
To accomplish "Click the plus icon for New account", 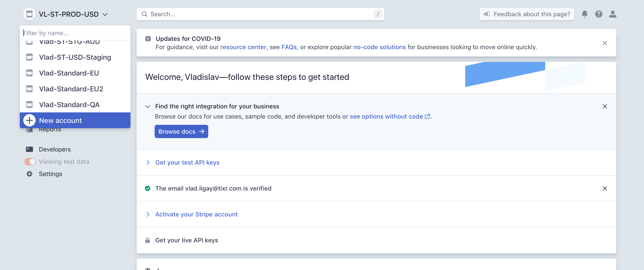I will 29,120.
